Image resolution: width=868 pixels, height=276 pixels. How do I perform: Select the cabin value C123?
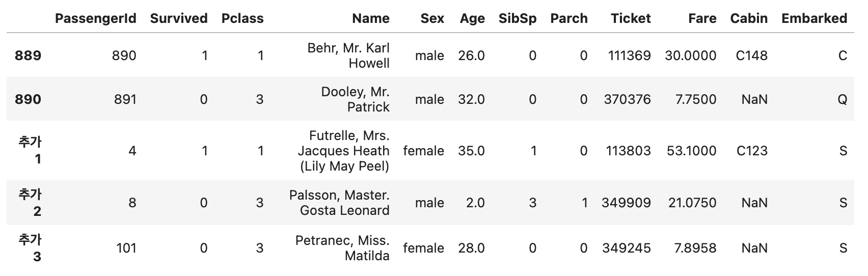pyautogui.click(x=751, y=151)
